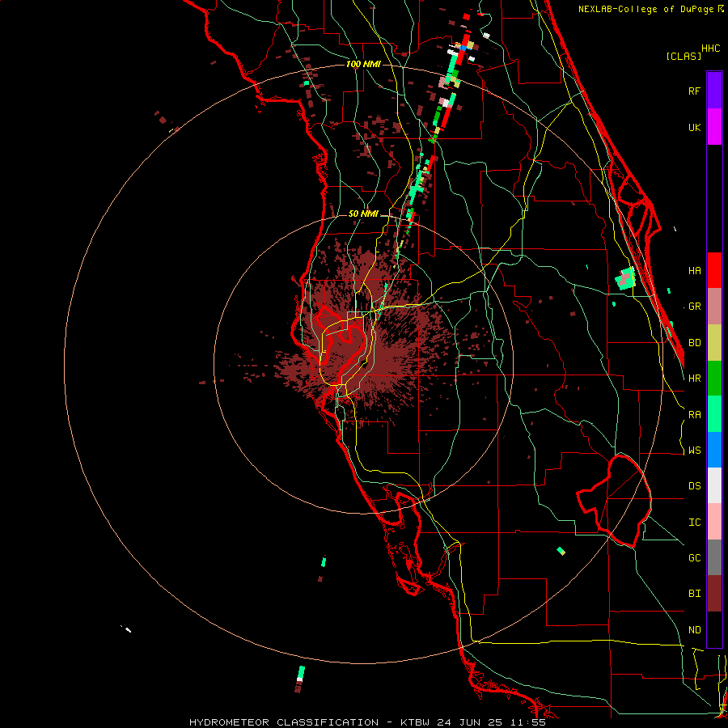The image size is (728, 728).
Task: Click the RF purple legend swatch
Action: coord(714,90)
